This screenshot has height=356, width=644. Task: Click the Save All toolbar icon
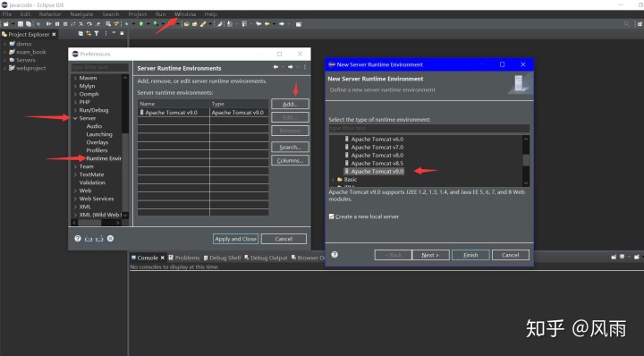[x=29, y=24]
